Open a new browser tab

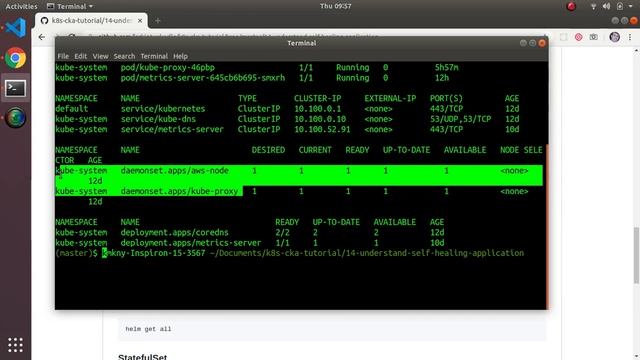[x=158, y=20]
